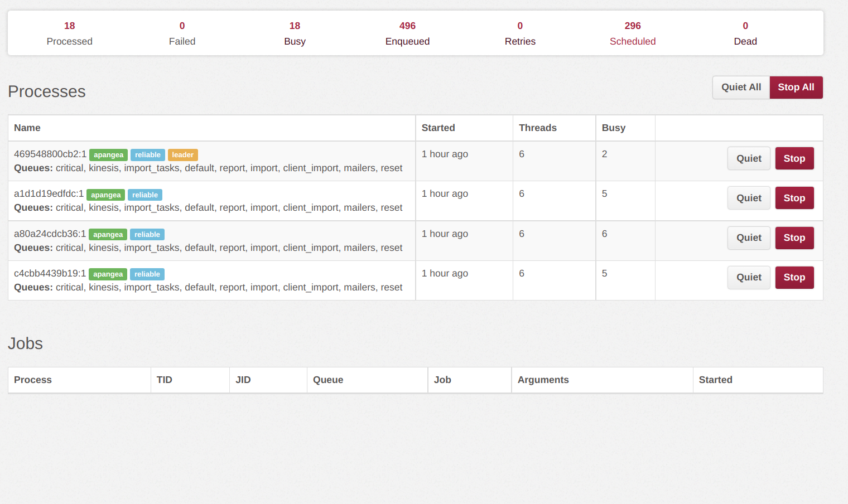The image size is (848, 504).
Task: Select the Name column header
Action: (27, 128)
